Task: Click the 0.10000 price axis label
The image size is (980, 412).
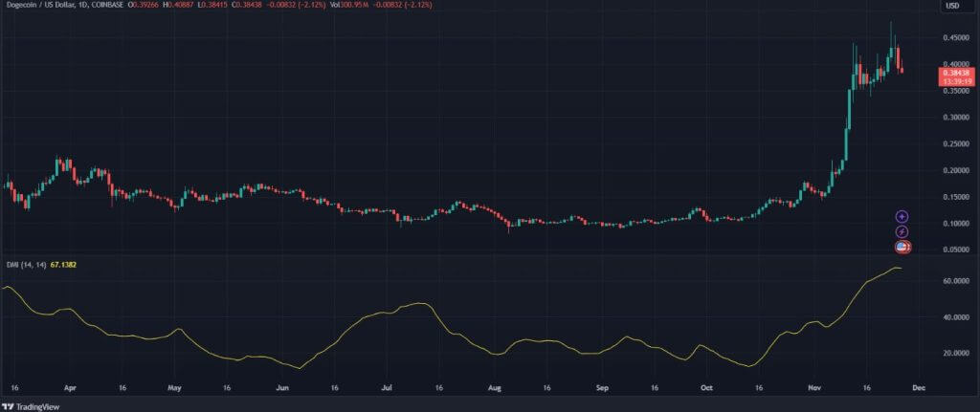Action: 956,224
